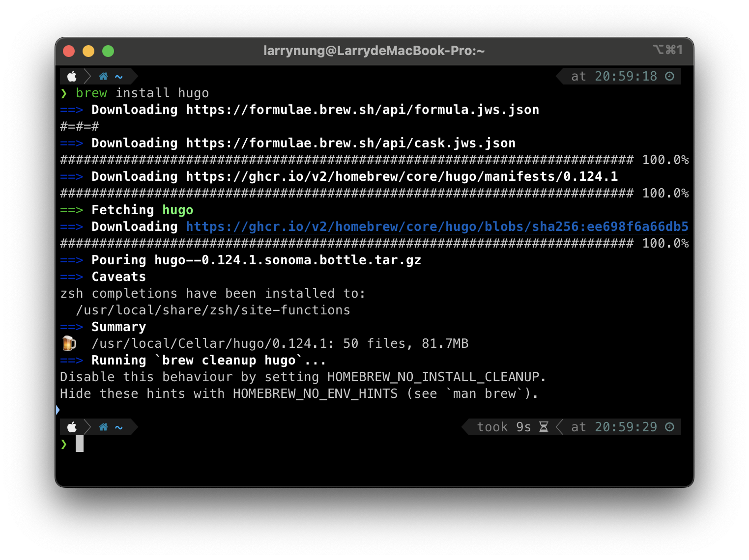Click the hugo manifests/0.124.1 download line
Screen dimensions: 749x560
pos(339,176)
